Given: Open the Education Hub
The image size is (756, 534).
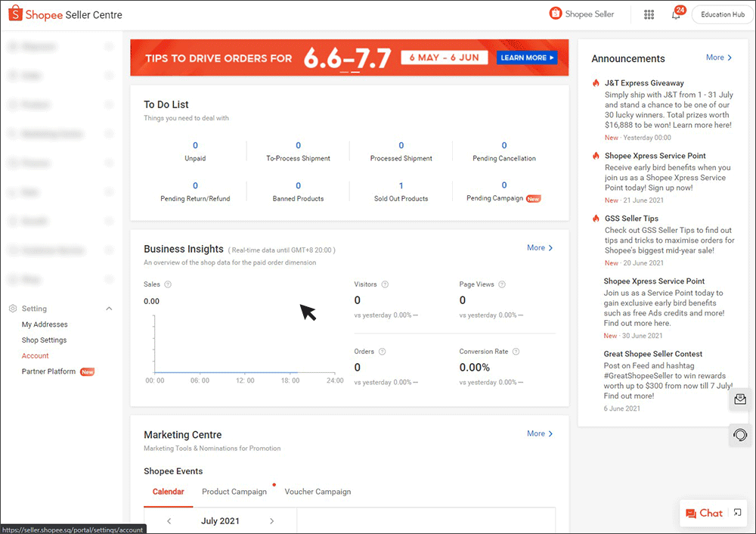Looking at the screenshot, I should pyautogui.click(x=721, y=14).
